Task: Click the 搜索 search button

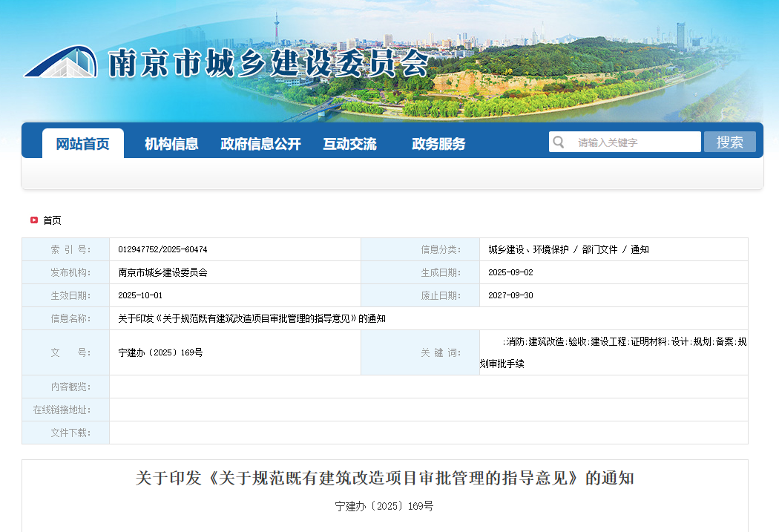Action: [x=729, y=141]
